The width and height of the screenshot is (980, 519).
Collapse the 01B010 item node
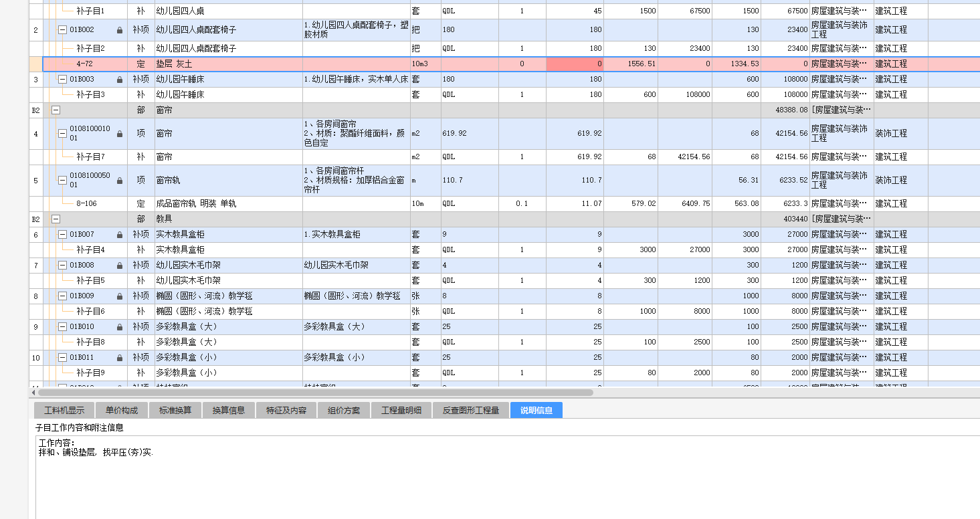coord(62,327)
